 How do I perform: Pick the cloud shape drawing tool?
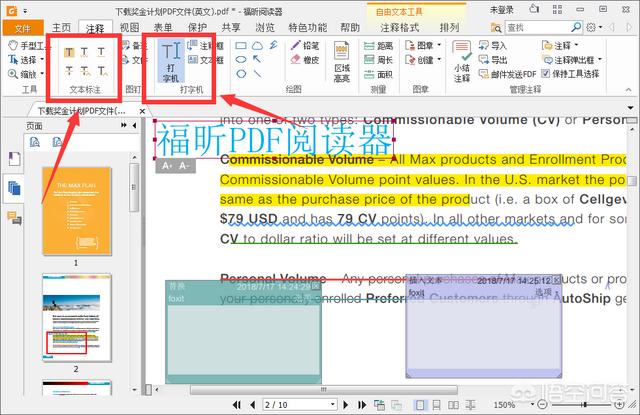tap(257, 46)
